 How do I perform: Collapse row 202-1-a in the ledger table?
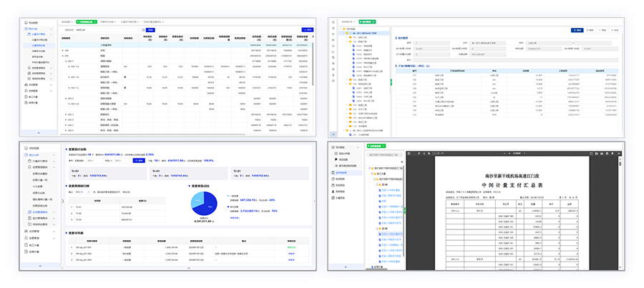[x=69, y=66]
